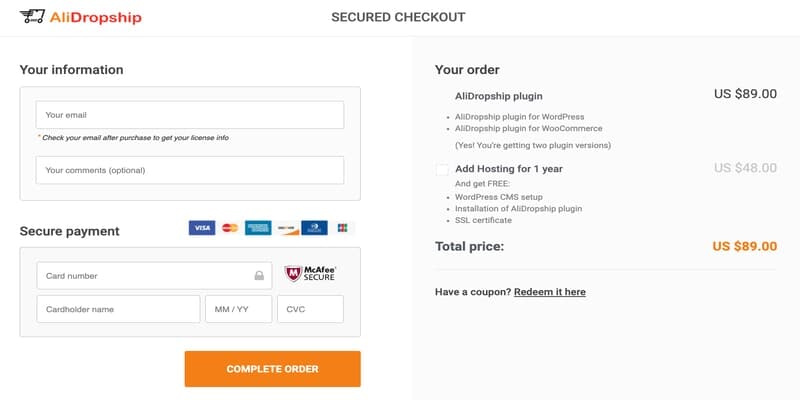Viewport: 800px width, 400px height.
Task: Click the JCB card icon
Action: tap(342, 228)
